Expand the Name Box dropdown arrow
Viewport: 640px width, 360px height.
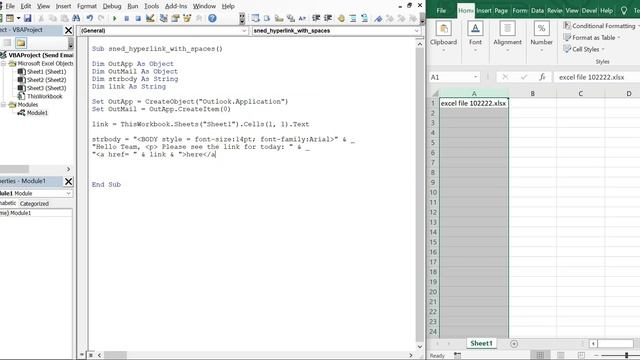click(x=476, y=77)
